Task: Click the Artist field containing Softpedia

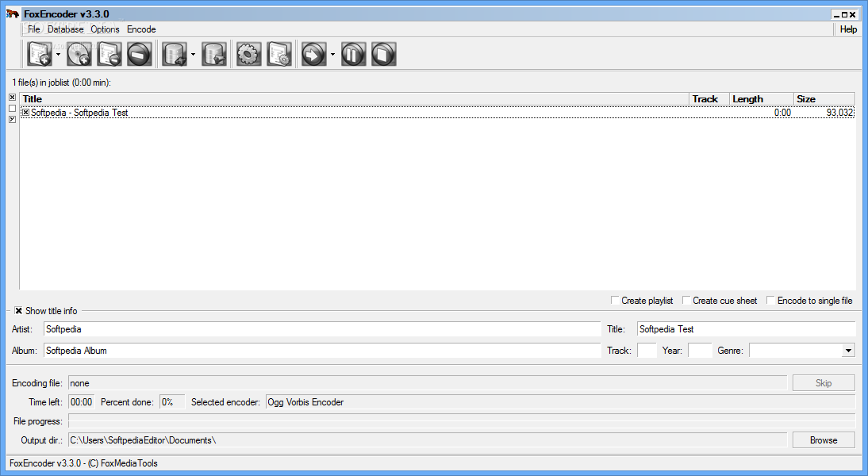Action: tap(322, 328)
